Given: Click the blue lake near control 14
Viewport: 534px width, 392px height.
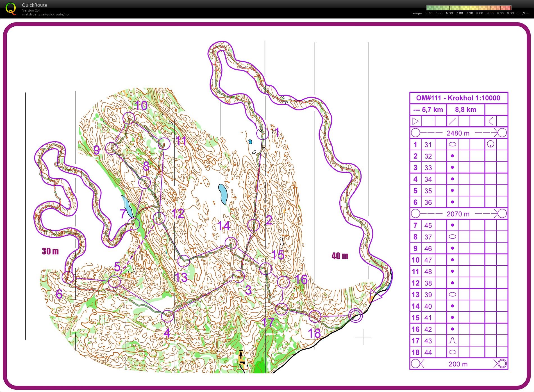Looking at the screenshot, I should (x=223, y=194).
